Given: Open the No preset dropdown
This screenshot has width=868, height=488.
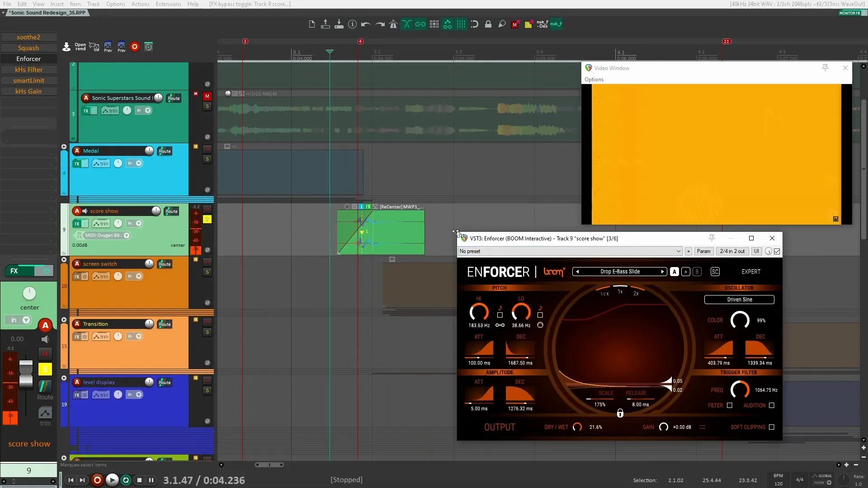Looking at the screenshot, I should tap(570, 251).
